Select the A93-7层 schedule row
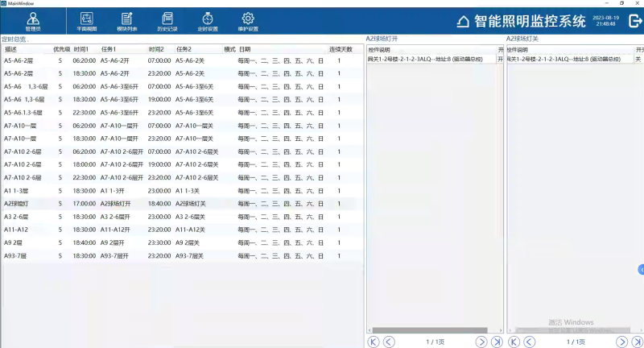 [161, 255]
